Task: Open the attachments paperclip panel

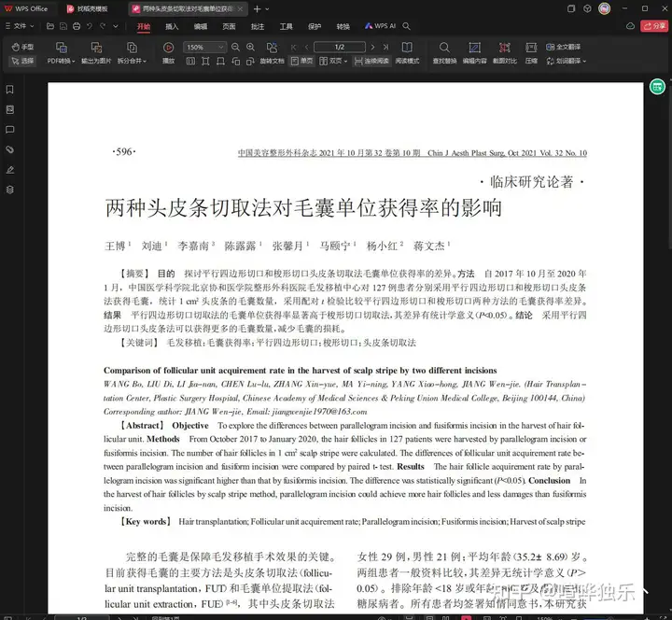Action: coord(9,149)
